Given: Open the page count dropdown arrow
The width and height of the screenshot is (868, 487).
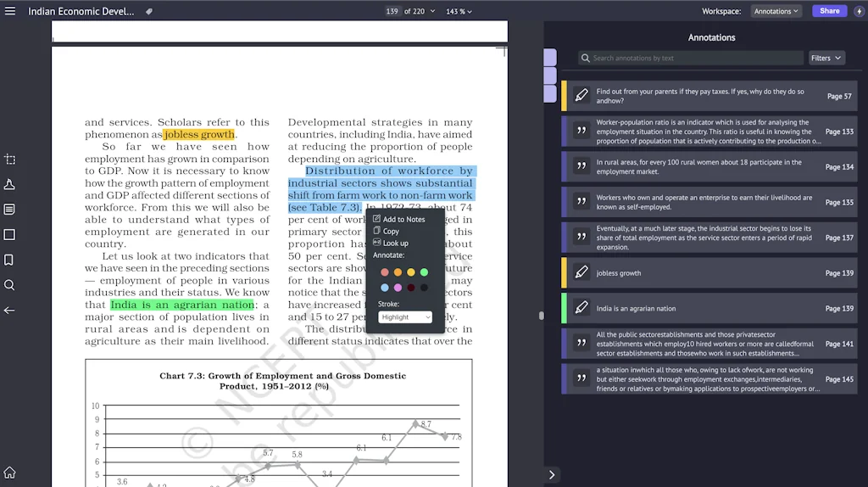Looking at the screenshot, I should pos(432,11).
